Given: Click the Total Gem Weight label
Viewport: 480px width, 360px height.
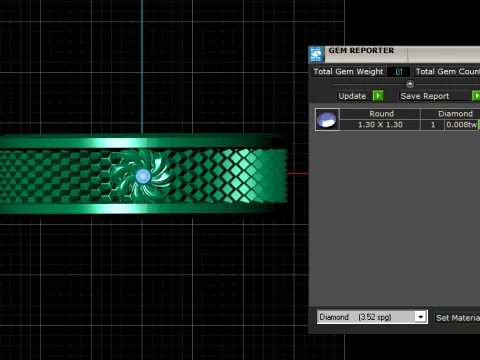Looking at the screenshot, I should pyautogui.click(x=349, y=72).
